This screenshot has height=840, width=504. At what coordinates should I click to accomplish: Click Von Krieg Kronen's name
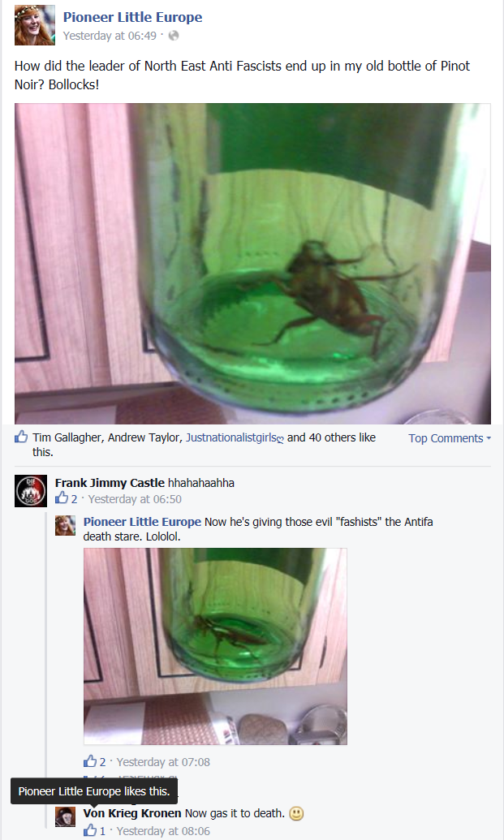[132, 813]
